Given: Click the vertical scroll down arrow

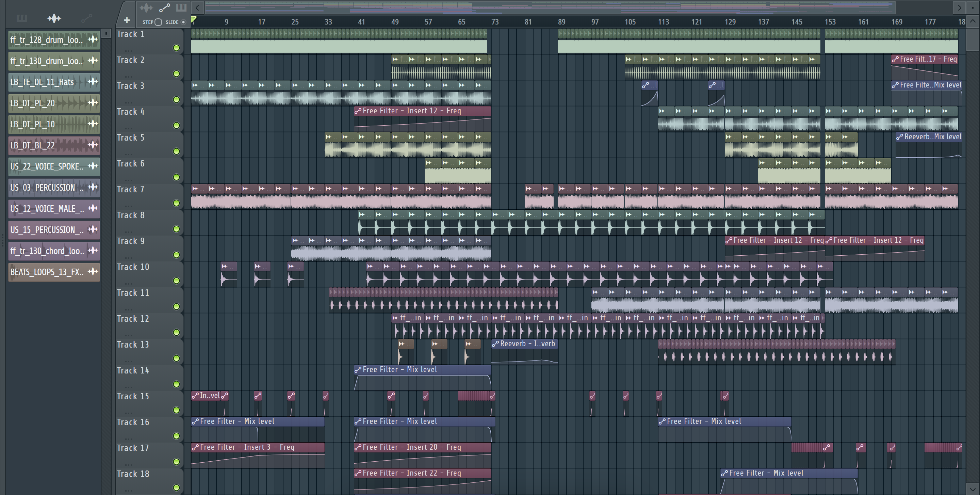Looking at the screenshot, I should click(973, 489).
